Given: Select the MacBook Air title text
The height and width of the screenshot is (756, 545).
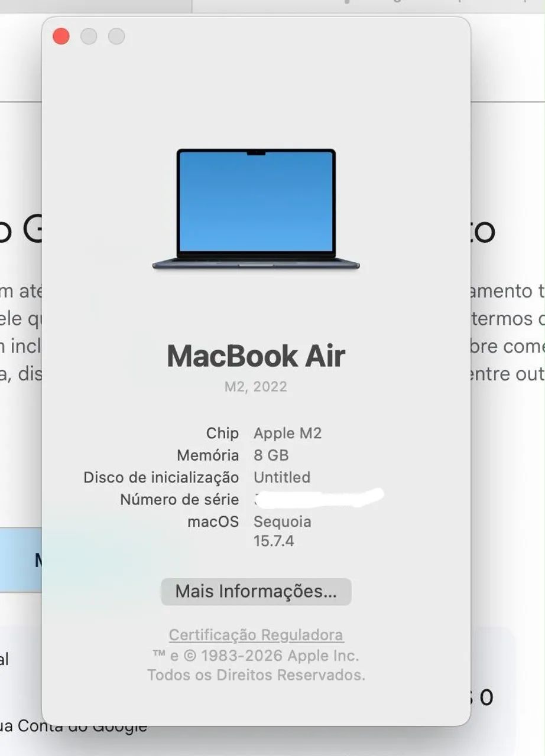Looking at the screenshot, I should (x=256, y=356).
